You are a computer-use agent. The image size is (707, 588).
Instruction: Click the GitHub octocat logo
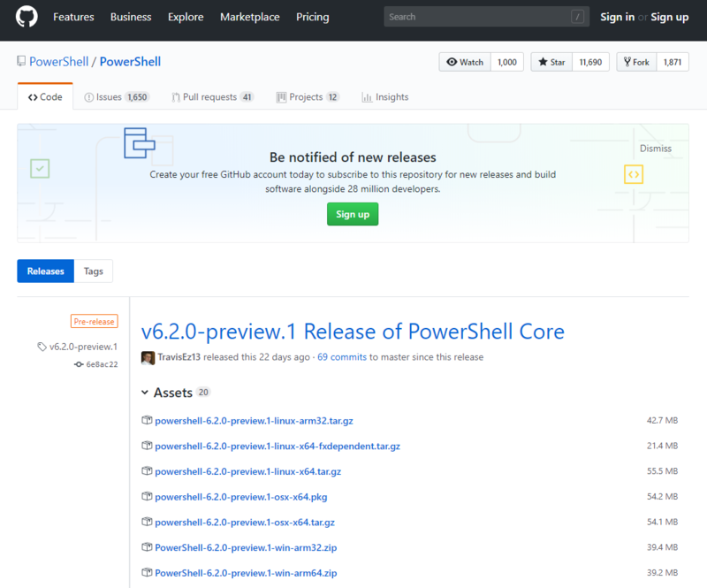(26, 16)
